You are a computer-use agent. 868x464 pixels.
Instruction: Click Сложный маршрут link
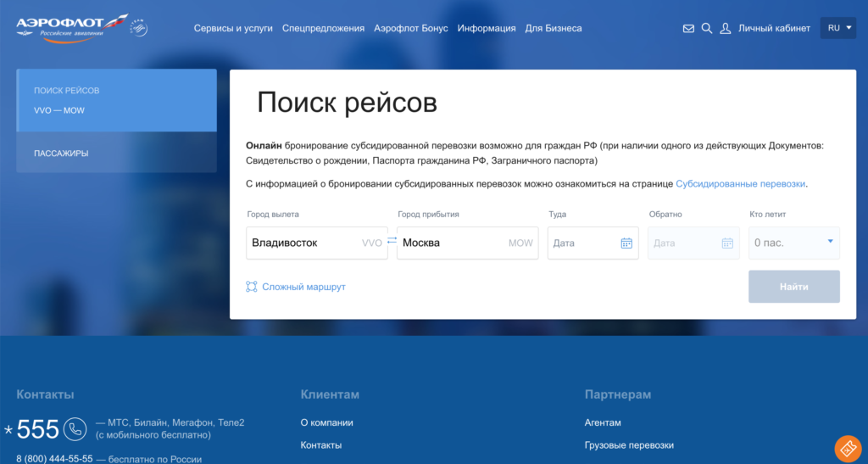303,287
